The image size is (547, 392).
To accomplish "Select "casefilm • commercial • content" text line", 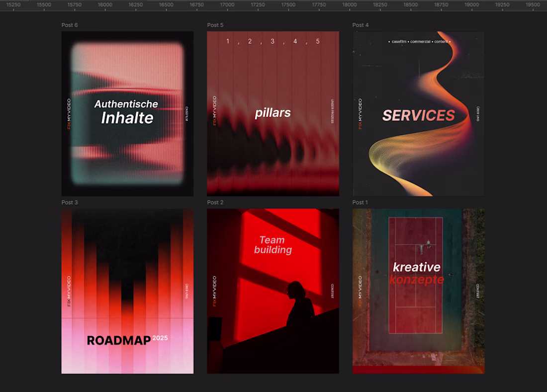I will tap(419, 42).
